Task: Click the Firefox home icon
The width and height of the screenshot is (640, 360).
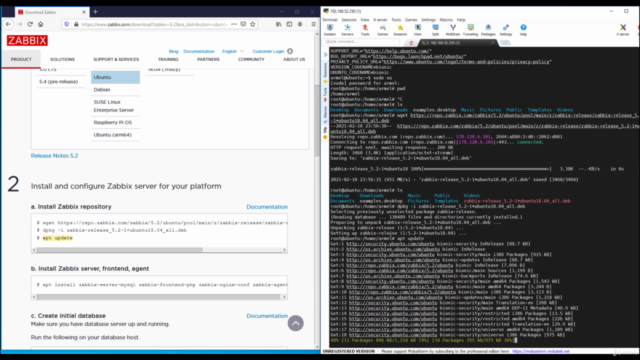Action: (x=40, y=24)
